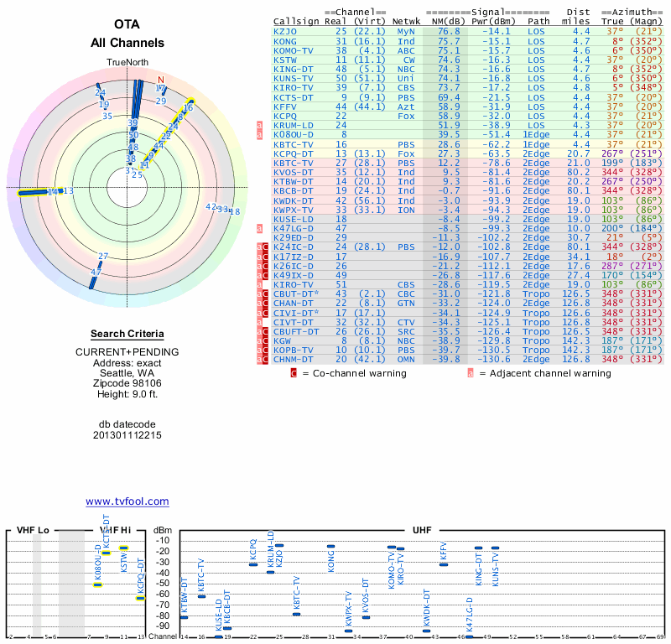Click the KCPQ-DT callsign row

point(468,153)
